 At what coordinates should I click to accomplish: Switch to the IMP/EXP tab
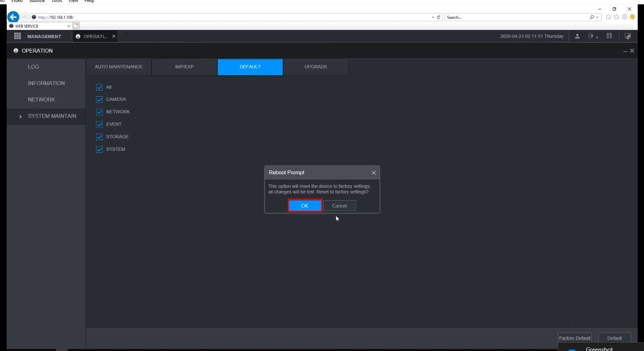click(x=184, y=67)
